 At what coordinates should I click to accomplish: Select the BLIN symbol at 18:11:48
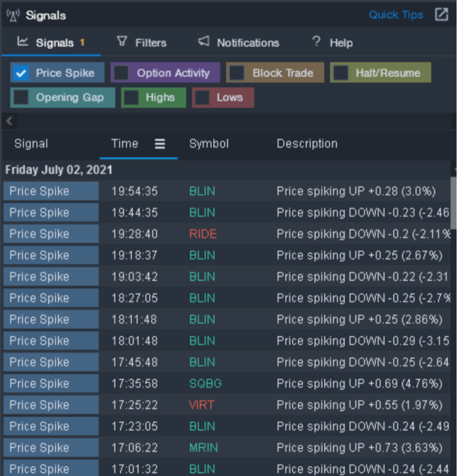202,319
